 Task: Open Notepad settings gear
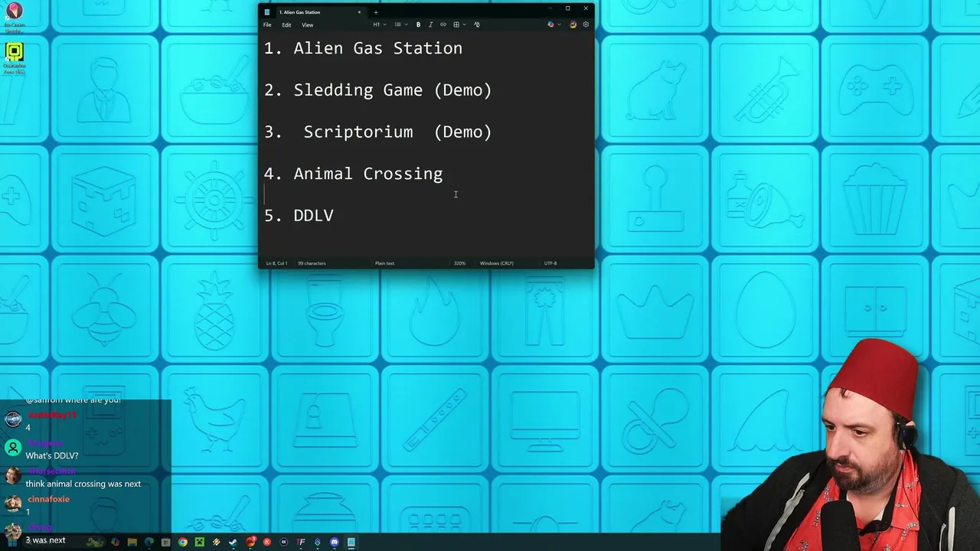point(586,24)
